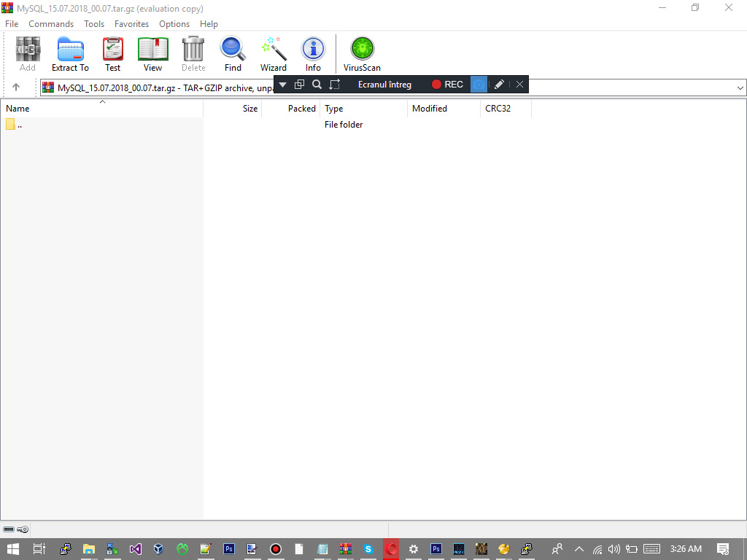Image resolution: width=747 pixels, height=560 pixels.
Task: Click the recorder window-select icon
Action: pyautogui.click(x=299, y=85)
